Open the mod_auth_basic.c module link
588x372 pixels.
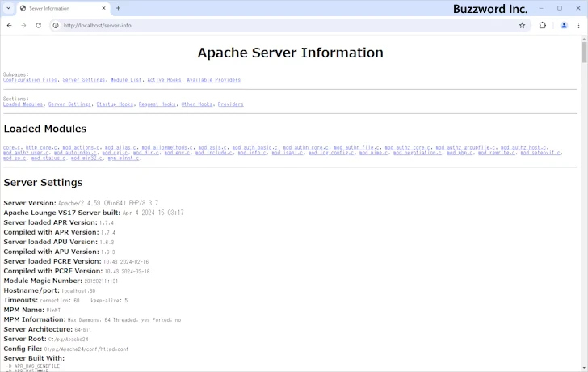255,148
